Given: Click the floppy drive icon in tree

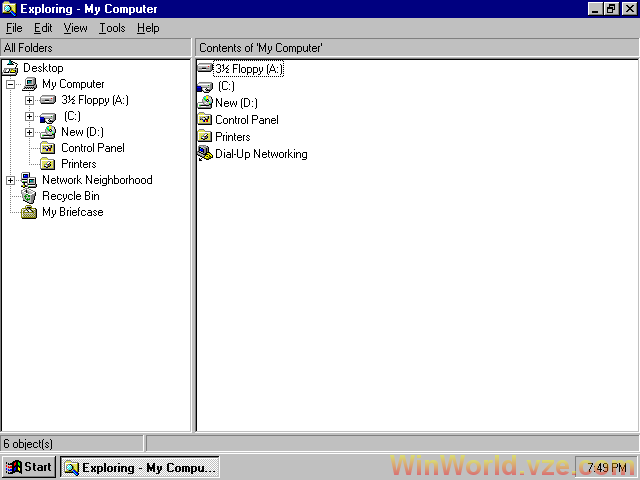Looking at the screenshot, I should coord(48,100).
